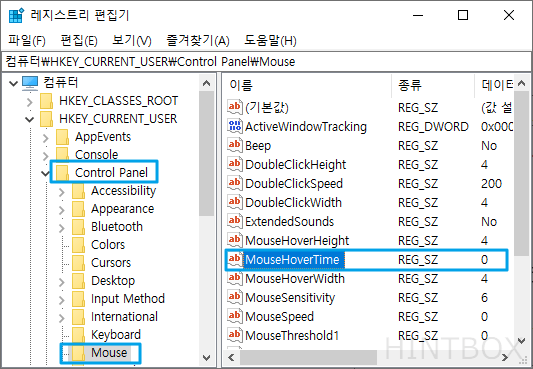Click the string icon beside MouseHoverHeight
Image resolution: width=533 pixels, height=369 pixels.
coord(235,240)
